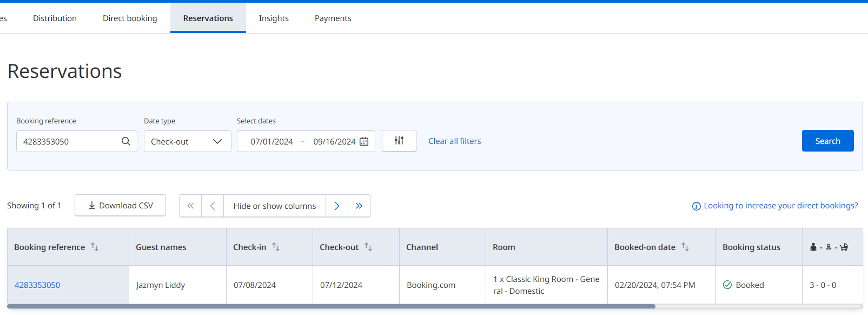The width and height of the screenshot is (868, 315).
Task: Click the horizontal table scrollbar
Action: point(331,306)
